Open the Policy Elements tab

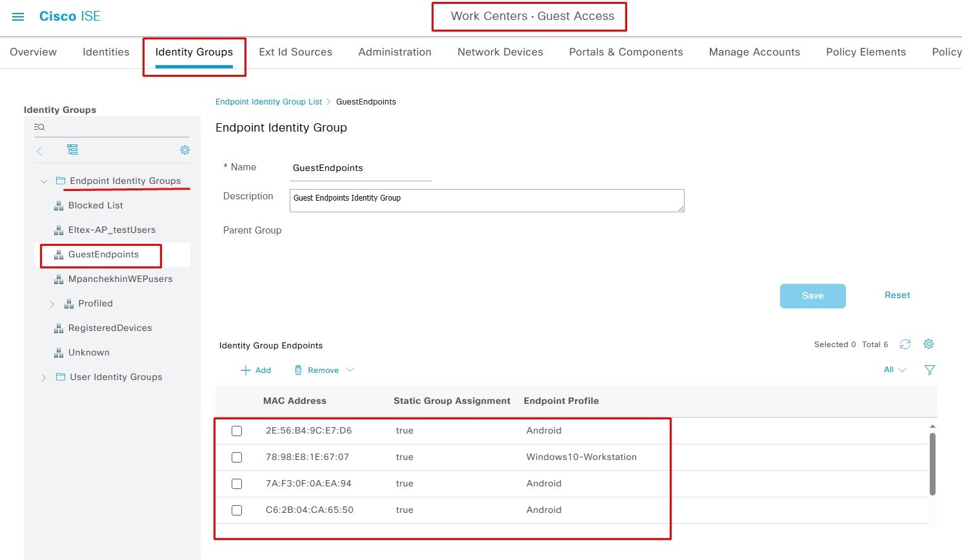tap(865, 52)
